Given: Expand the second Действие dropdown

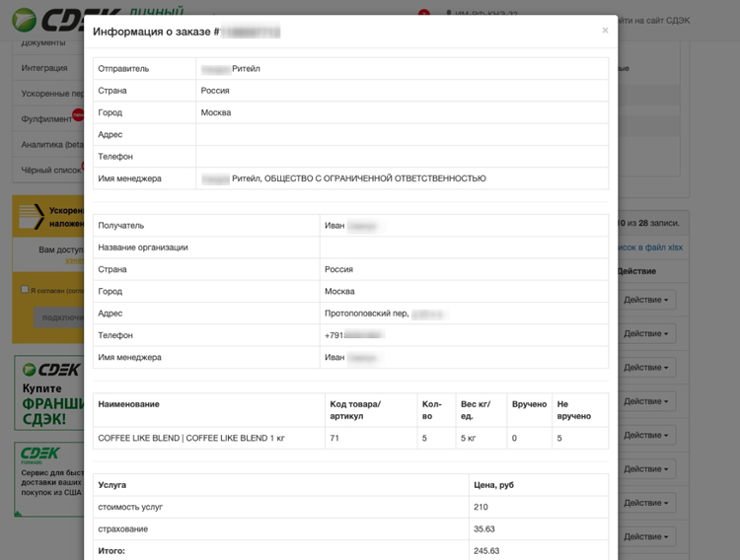Looking at the screenshot, I should point(646,333).
